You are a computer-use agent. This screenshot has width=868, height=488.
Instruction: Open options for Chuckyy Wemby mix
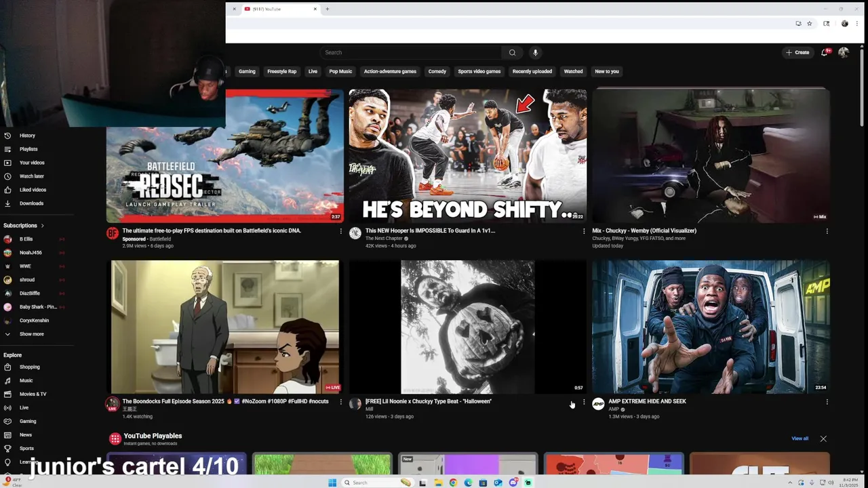827,231
